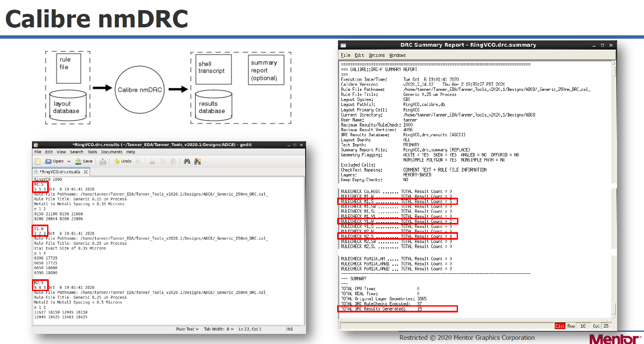The image size is (644, 344).
Task: Open File menu in DRC Summary Report
Action: click(x=346, y=55)
